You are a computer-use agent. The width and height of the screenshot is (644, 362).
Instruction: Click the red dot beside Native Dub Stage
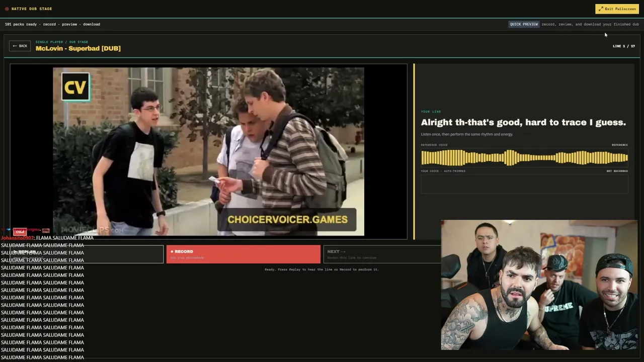pos(7,9)
